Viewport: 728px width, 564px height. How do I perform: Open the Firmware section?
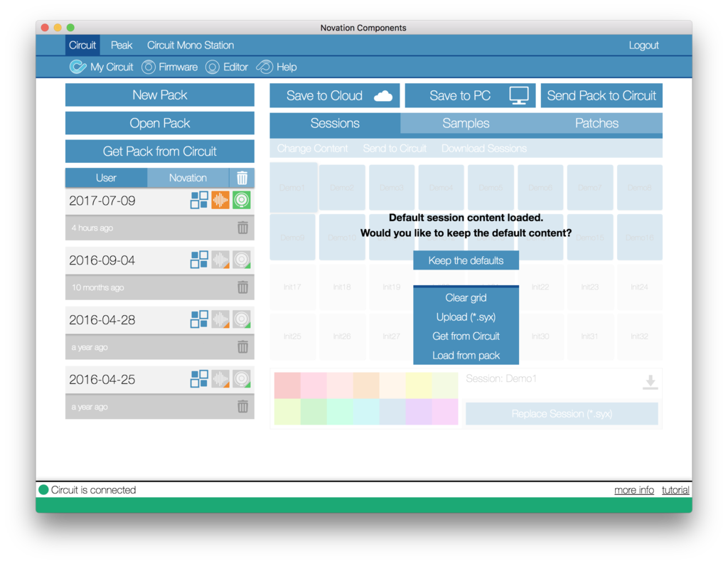pyautogui.click(x=169, y=67)
